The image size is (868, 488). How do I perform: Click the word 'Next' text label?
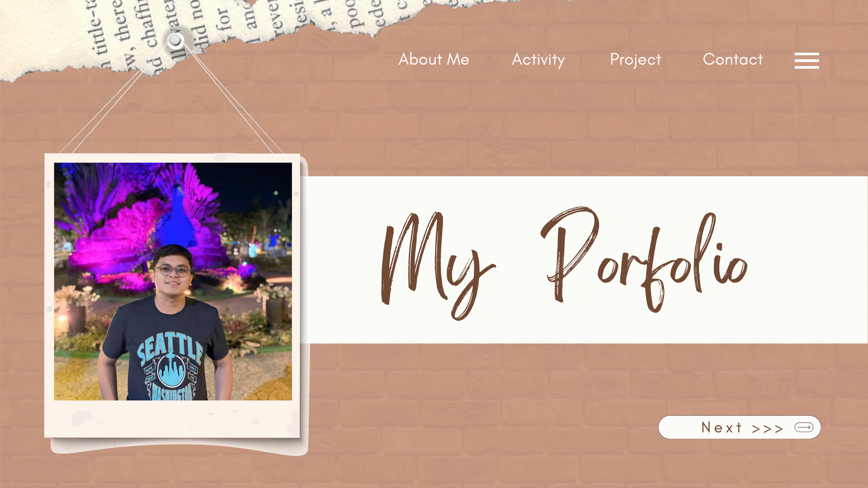(x=722, y=427)
